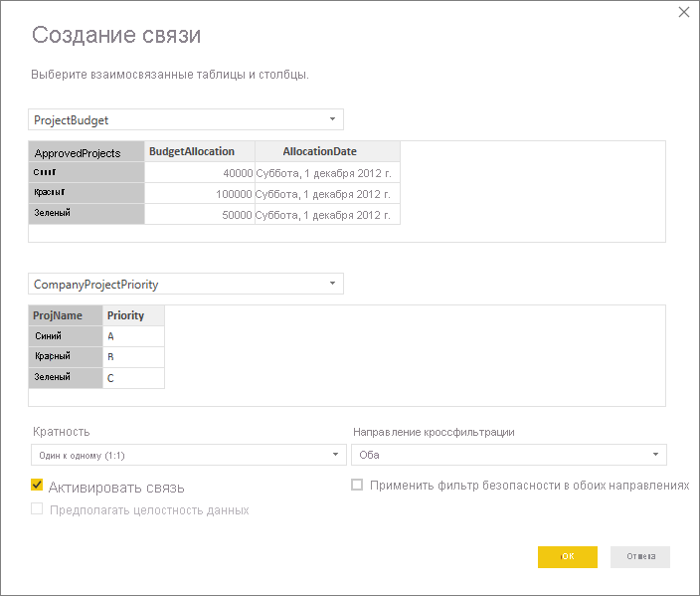Screen dimensions: 700x596
Task: Open the CompanyProjectPriority table dropdown
Action: pyautogui.click(x=186, y=284)
